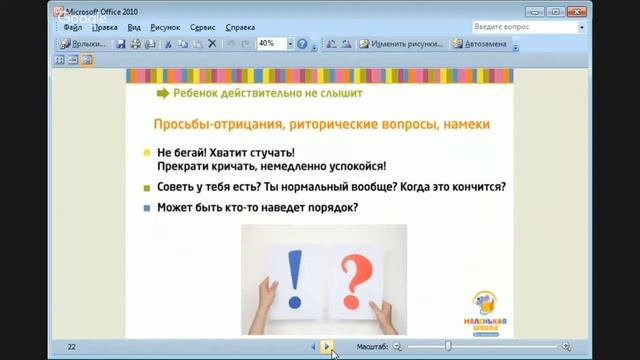Screen dimensions: 640x360
Task: Click the Изменить рисунки button
Action: click(x=401, y=44)
